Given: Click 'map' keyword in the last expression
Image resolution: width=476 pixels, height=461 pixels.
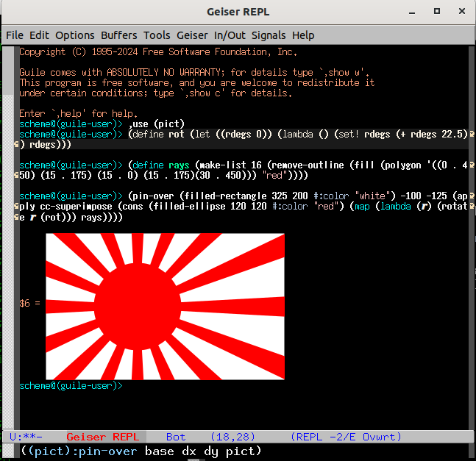Looking at the screenshot, I should (x=362, y=206).
